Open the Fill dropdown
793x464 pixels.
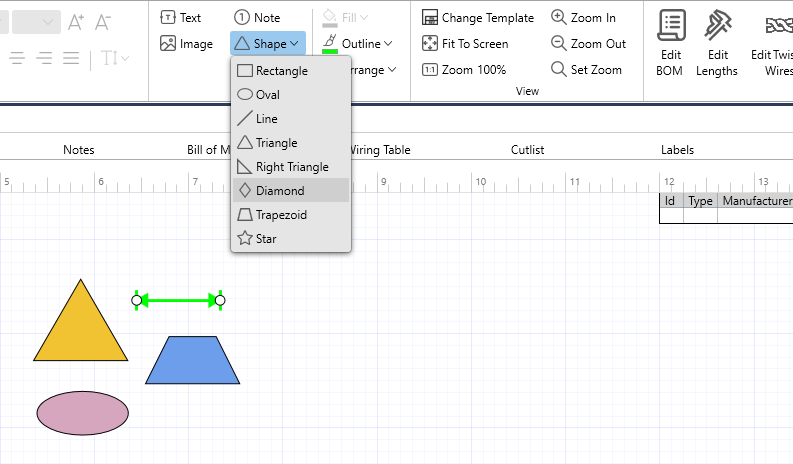(x=345, y=18)
